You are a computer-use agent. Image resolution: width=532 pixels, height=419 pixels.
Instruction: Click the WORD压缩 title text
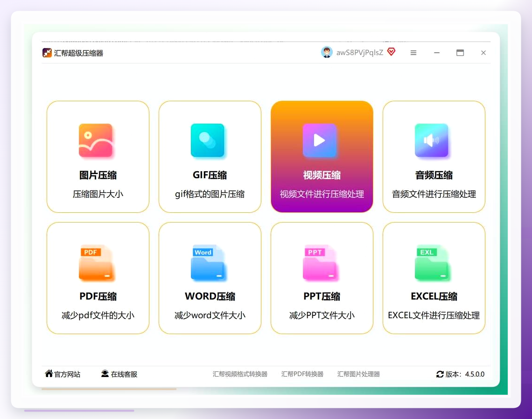[x=210, y=296]
